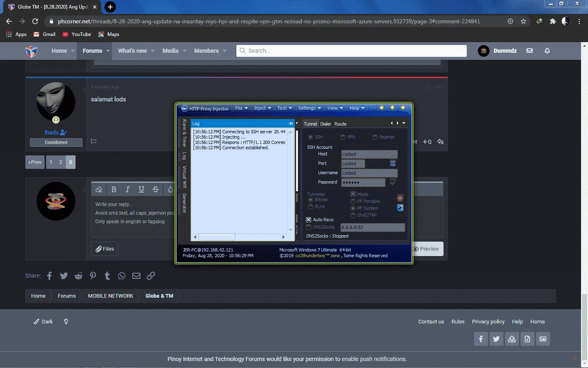Reload the page in Chrome
Viewport: 588px width, 368px height.
point(35,21)
